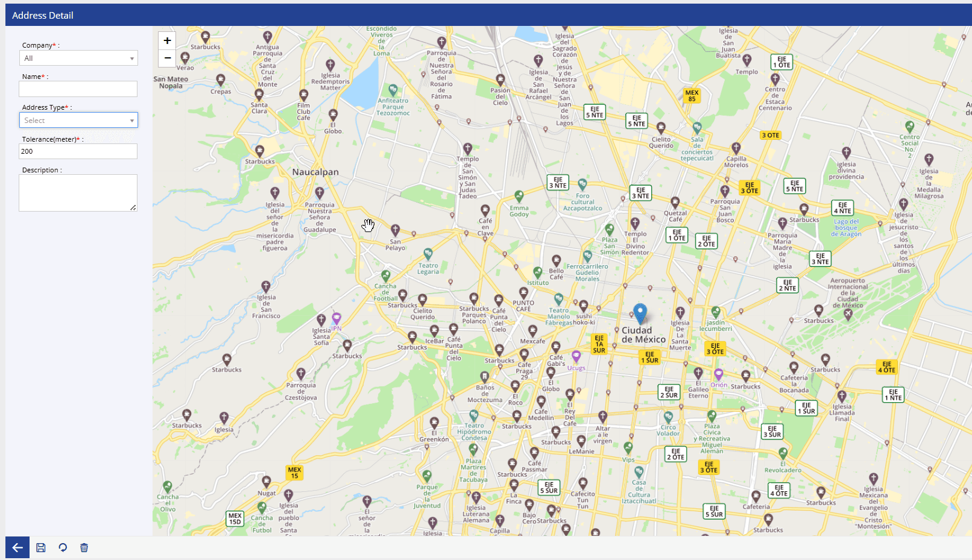Click the airport marker at Aeropuerto Internacional
972x560 pixels.
[x=848, y=314]
